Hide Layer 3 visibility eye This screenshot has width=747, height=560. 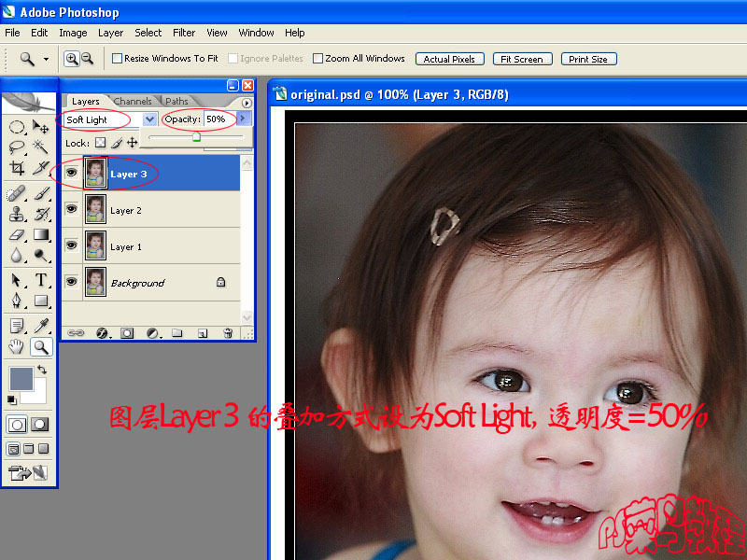[72, 173]
